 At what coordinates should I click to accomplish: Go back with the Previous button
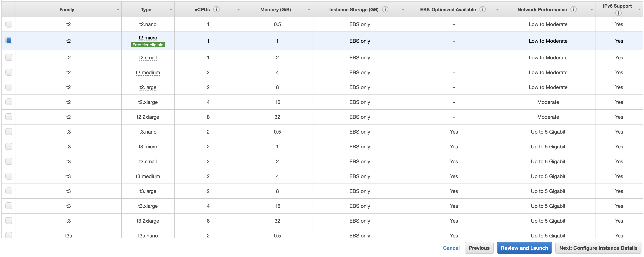pos(479,248)
